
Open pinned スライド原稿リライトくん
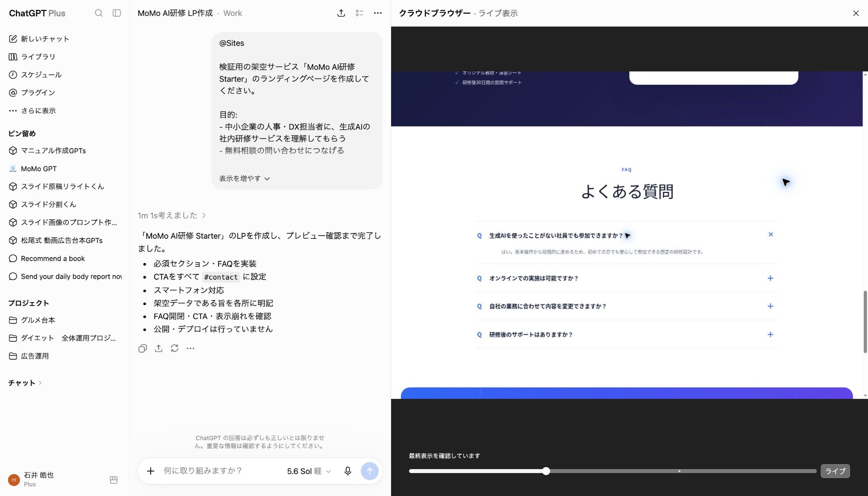pyautogui.click(x=56, y=186)
